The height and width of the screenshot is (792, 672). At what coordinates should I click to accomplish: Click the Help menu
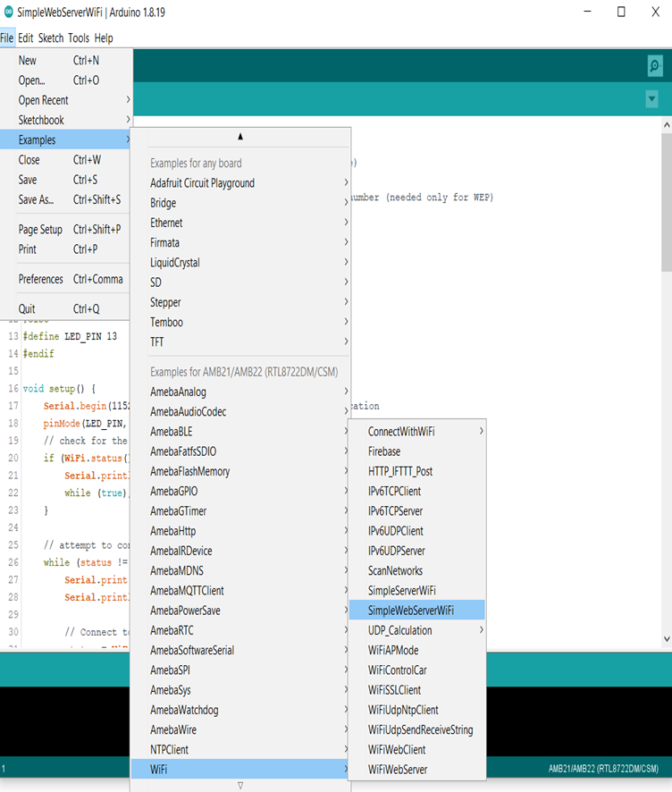(x=104, y=38)
